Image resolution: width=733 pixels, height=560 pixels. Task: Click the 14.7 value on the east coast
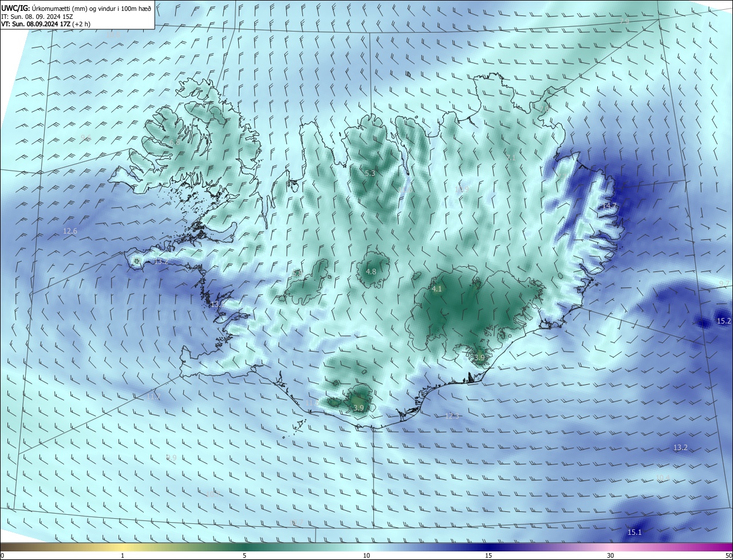pos(610,206)
